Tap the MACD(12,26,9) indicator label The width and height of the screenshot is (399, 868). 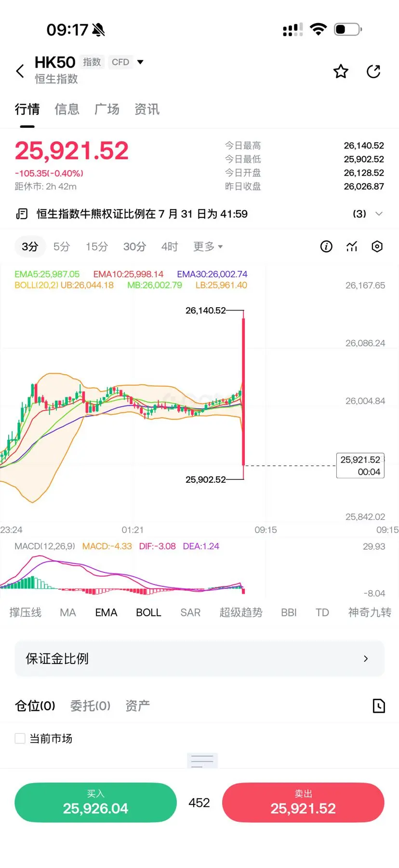[45, 546]
